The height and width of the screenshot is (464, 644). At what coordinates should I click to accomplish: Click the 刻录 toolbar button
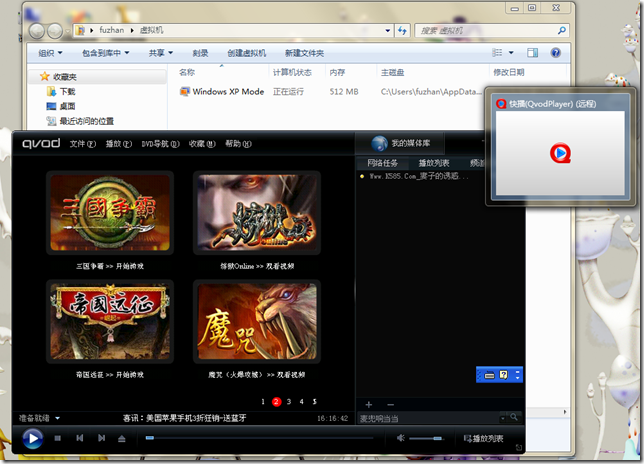[200, 53]
